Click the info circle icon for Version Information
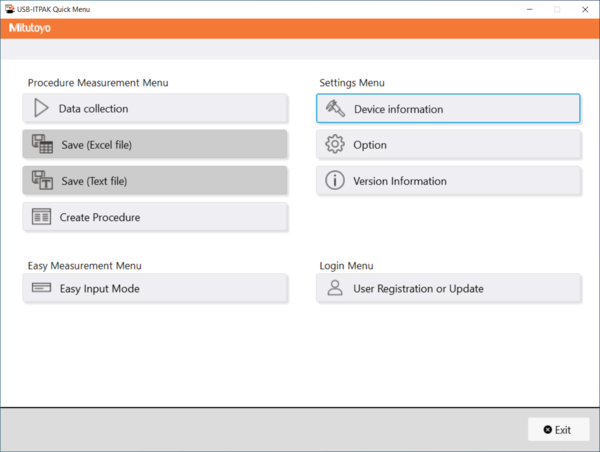 point(335,181)
